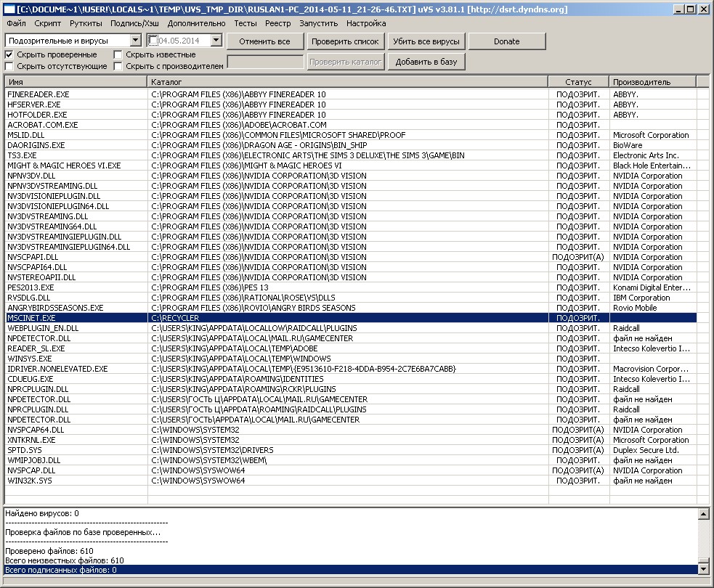Click the Donate button

507,41
